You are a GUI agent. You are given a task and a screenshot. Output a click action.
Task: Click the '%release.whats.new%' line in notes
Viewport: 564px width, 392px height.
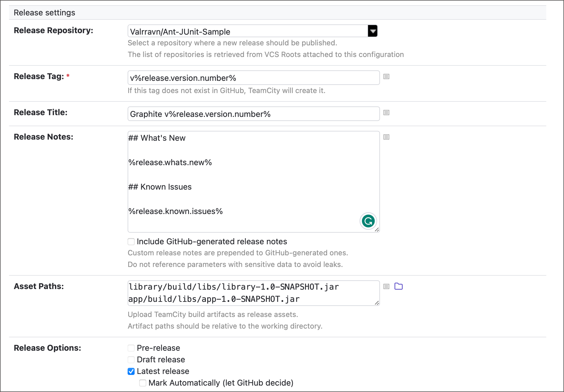(170, 162)
